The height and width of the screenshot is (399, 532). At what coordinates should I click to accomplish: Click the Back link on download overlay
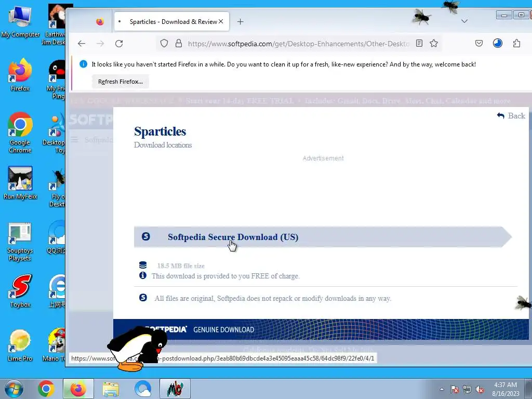coord(511,116)
